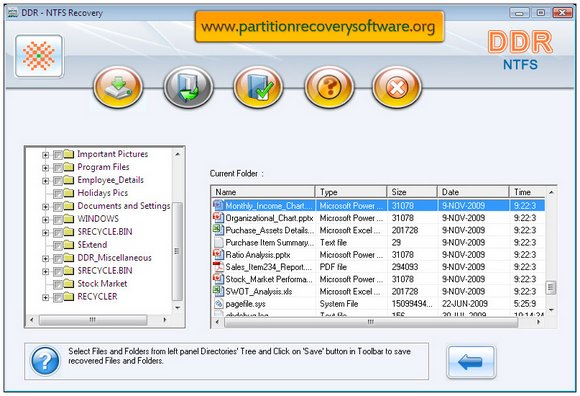Image resolution: width=580 pixels, height=396 pixels.
Task: Click the folder tree scroll down arrow
Action: pos(178,308)
